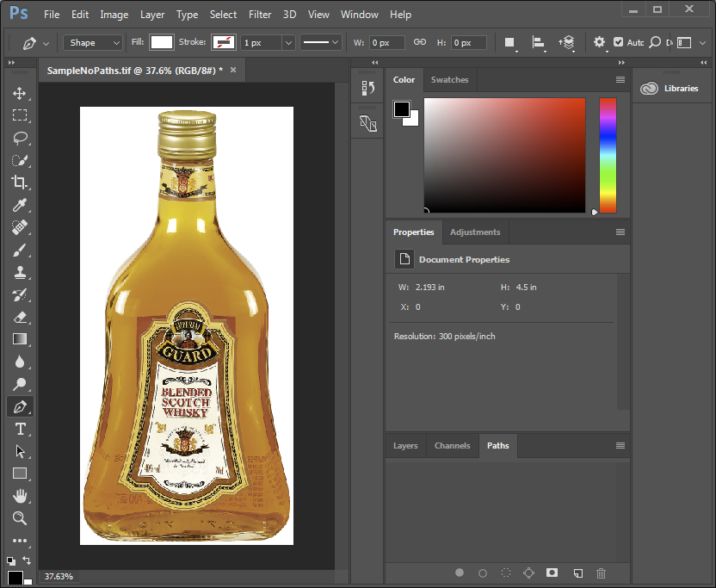Open the Paths panel menu
This screenshot has width=716, height=588.
620,445
